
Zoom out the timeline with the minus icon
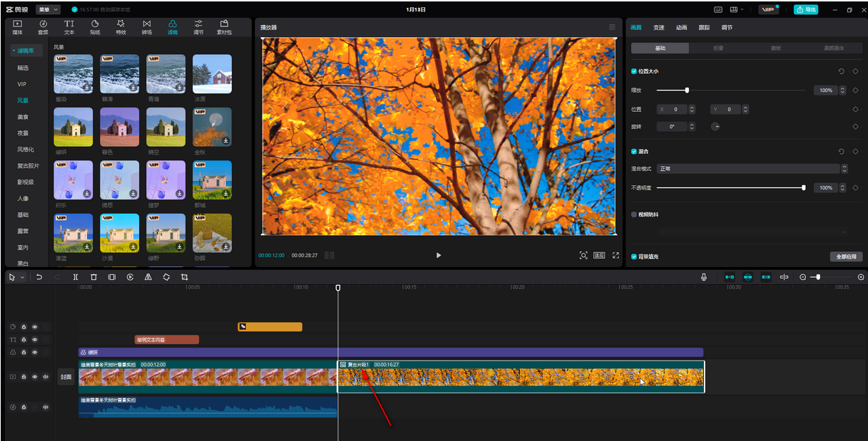tap(802, 277)
